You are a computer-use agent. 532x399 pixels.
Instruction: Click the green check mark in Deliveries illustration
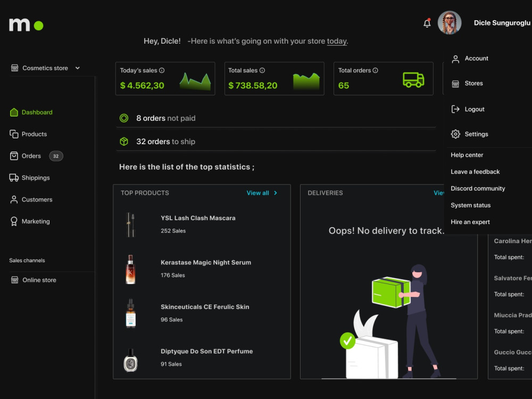point(347,340)
